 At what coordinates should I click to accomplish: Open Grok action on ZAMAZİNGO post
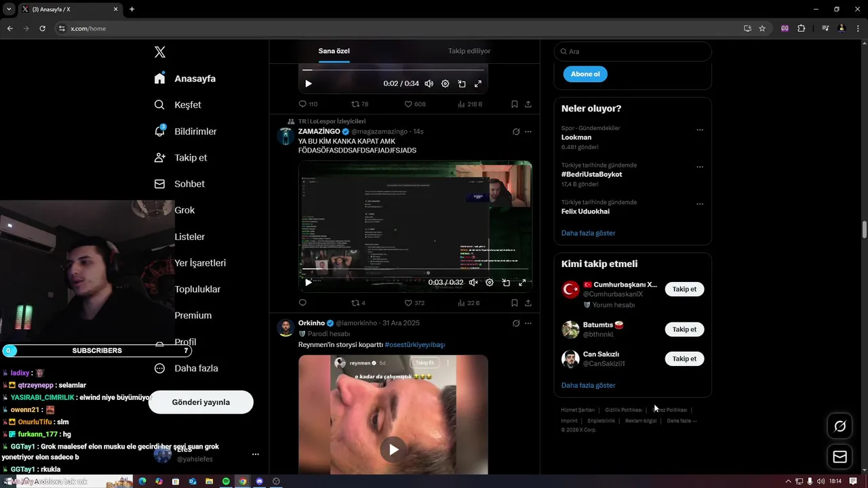(516, 131)
